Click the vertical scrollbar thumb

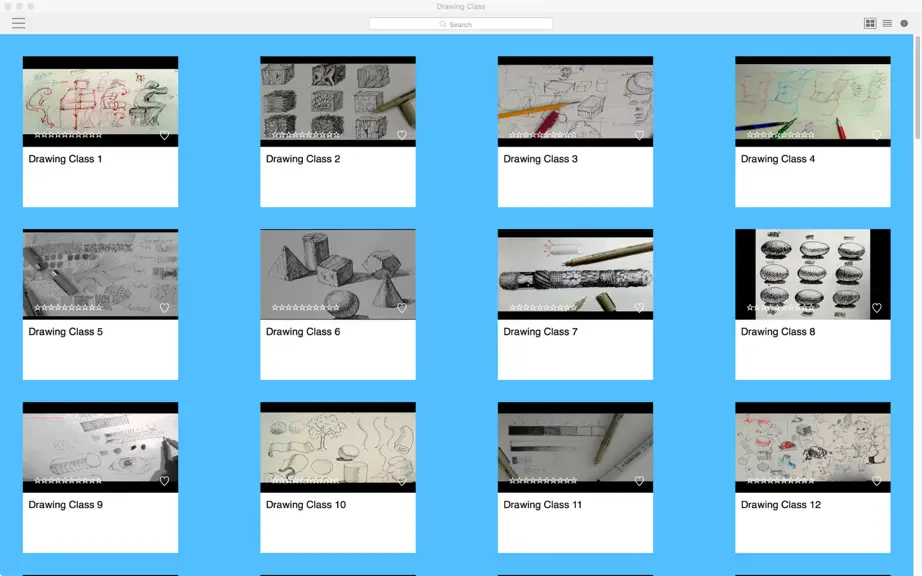[x=917, y=88]
